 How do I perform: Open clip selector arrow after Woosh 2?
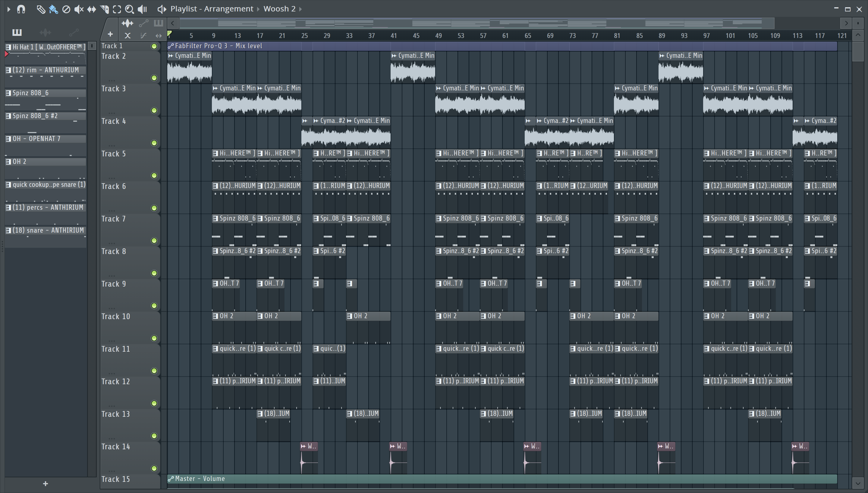pyautogui.click(x=300, y=9)
